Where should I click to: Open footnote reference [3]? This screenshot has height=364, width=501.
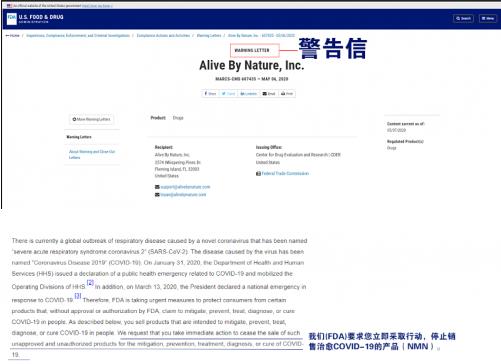78,296
